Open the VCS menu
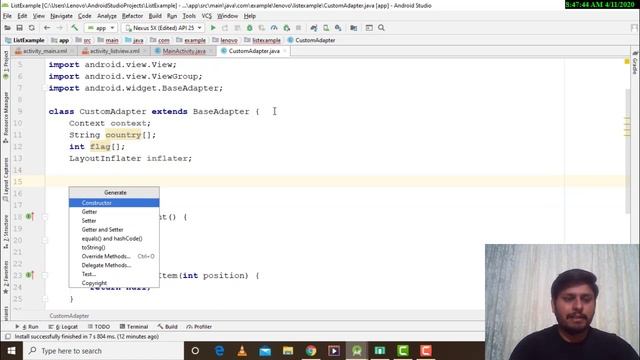The width and height of the screenshot is (640, 360). 207,16
